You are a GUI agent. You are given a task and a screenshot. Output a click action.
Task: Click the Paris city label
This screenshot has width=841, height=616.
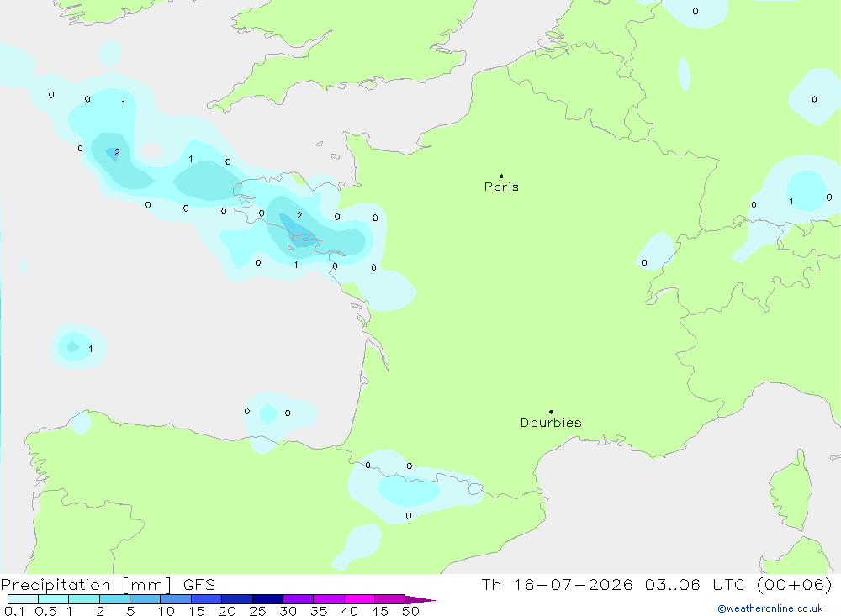[501, 187]
